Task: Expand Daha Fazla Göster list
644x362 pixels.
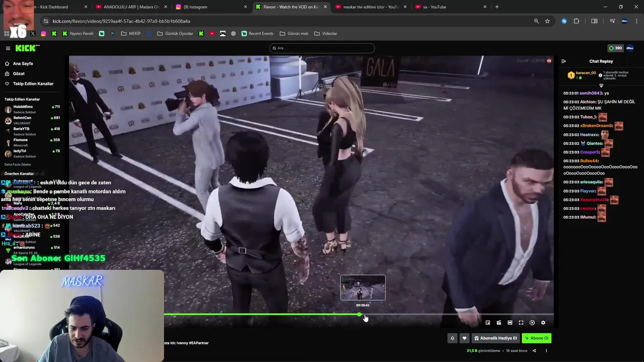Action: 18,164
